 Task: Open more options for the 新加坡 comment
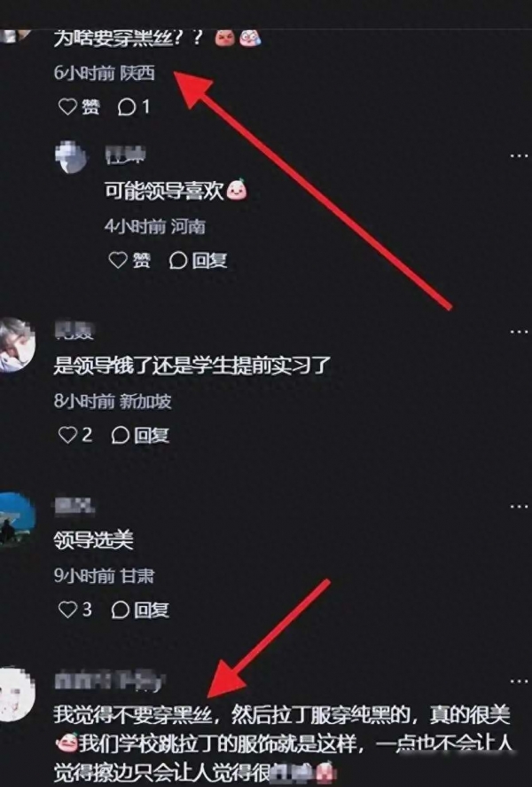[x=519, y=332]
